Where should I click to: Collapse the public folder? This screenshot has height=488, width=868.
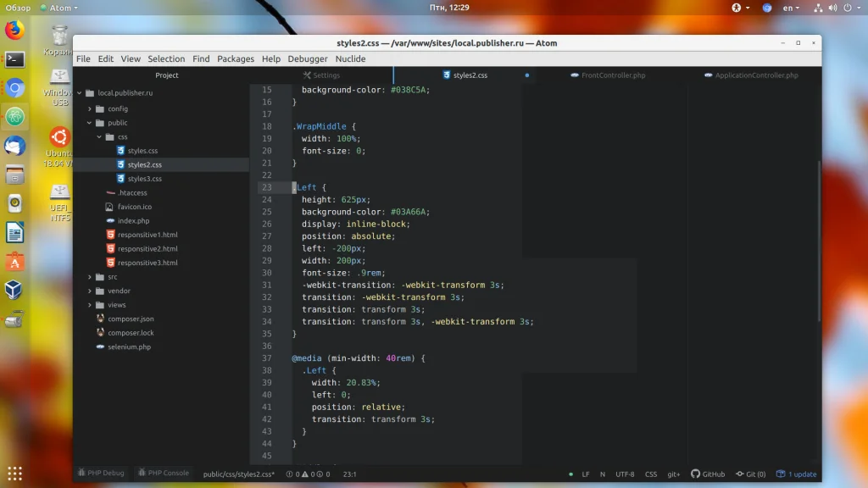(117, 123)
